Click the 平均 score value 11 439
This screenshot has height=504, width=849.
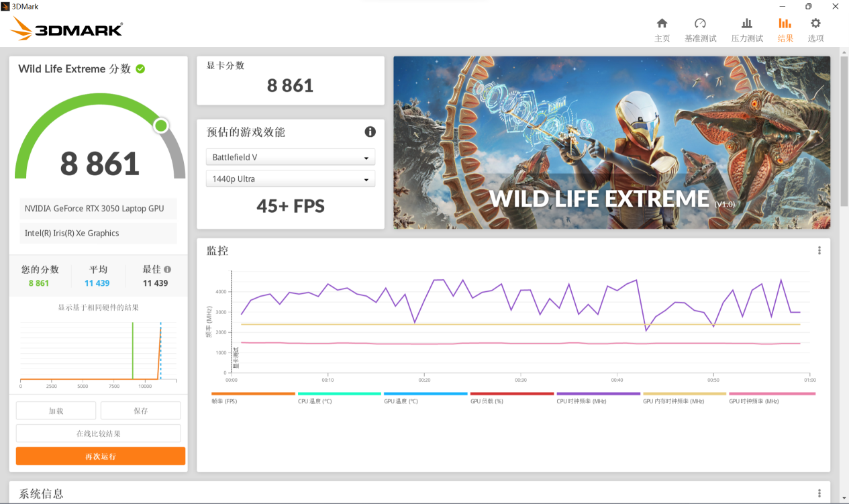pos(97,283)
